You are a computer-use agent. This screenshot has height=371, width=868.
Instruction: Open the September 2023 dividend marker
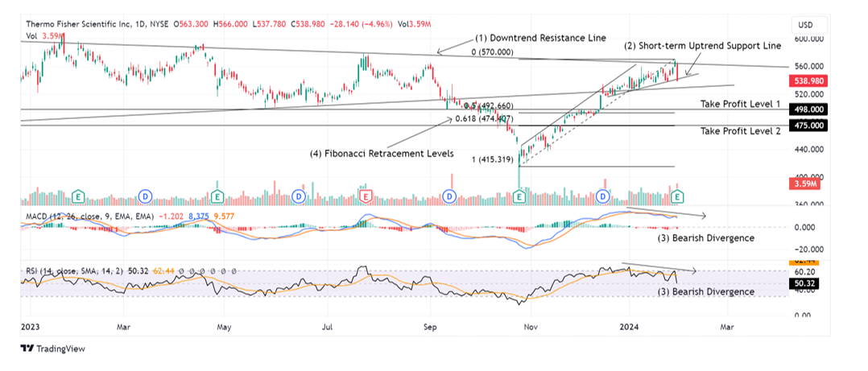click(x=449, y=196)
